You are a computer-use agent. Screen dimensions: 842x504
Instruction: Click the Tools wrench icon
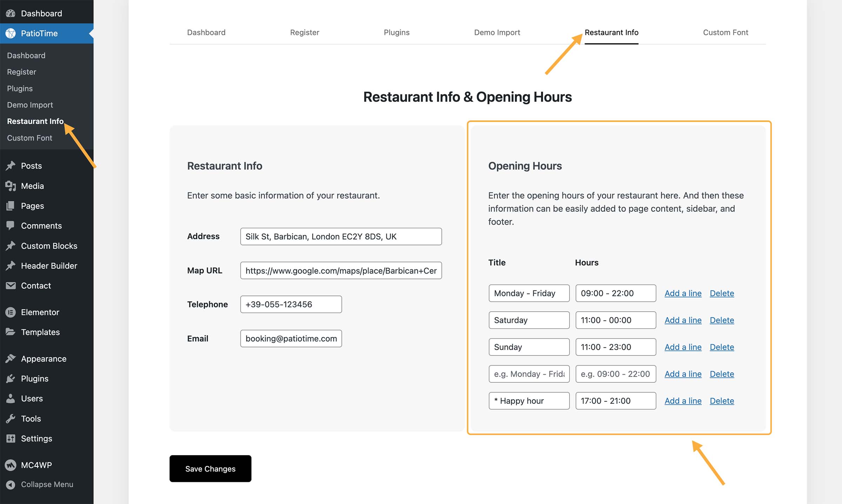click(11, 418)
